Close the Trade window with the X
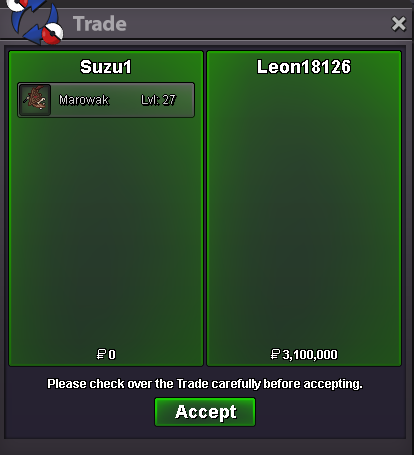This screenshot has width=414, height=455. click(398, 24)
